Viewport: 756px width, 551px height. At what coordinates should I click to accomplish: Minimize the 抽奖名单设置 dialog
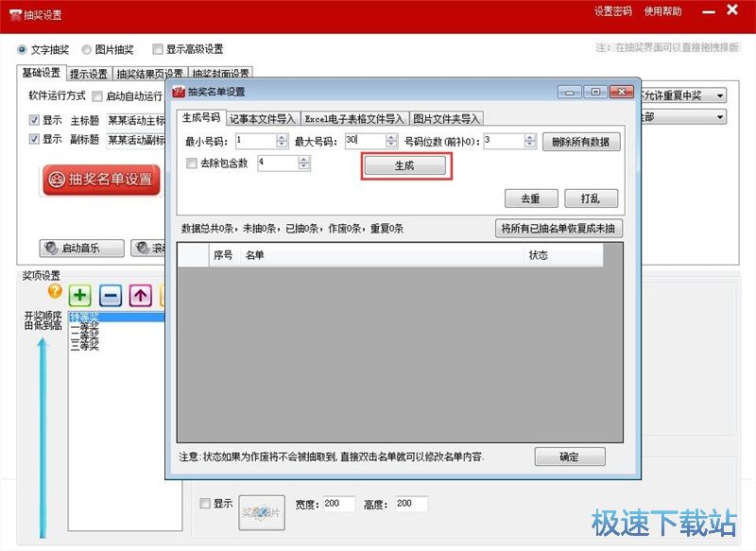[x=570, y=92]
